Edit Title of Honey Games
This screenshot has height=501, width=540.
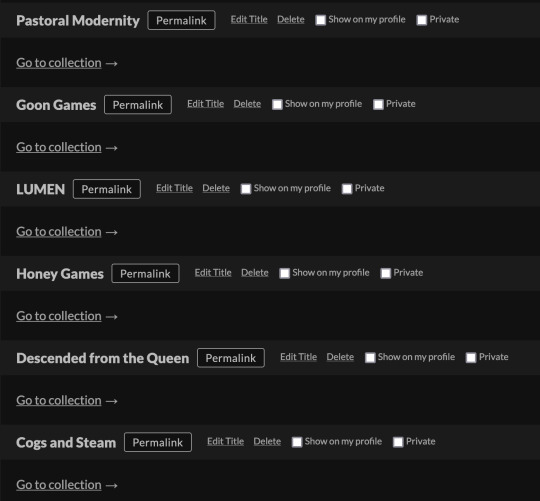click(x=213, y=273)
